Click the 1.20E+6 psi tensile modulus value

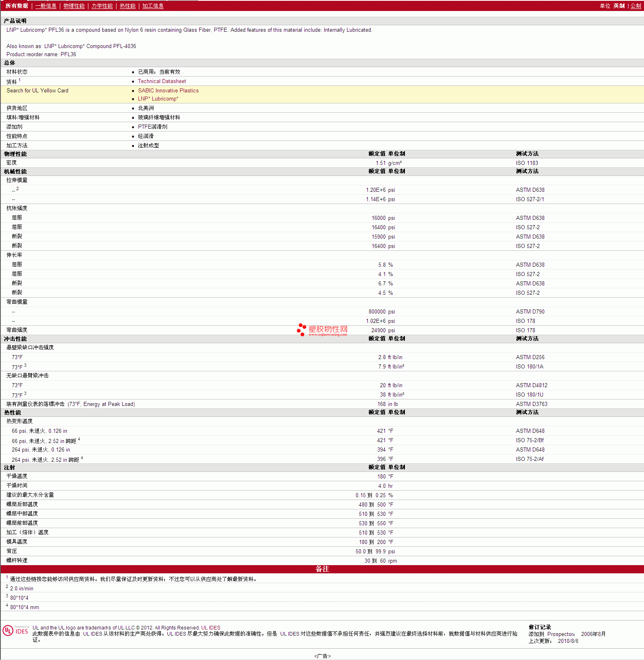pos(380,190)
